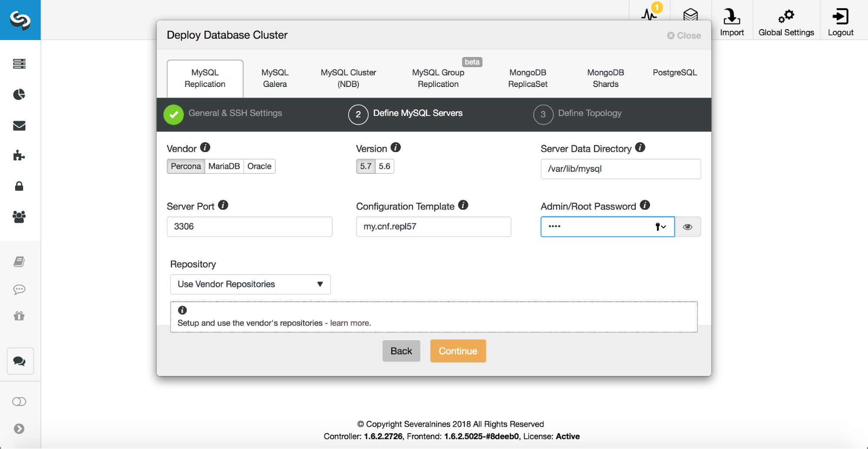This screenshot has height=449, width=868.
Task: Open the learn more link
Action: coord(350,323)
